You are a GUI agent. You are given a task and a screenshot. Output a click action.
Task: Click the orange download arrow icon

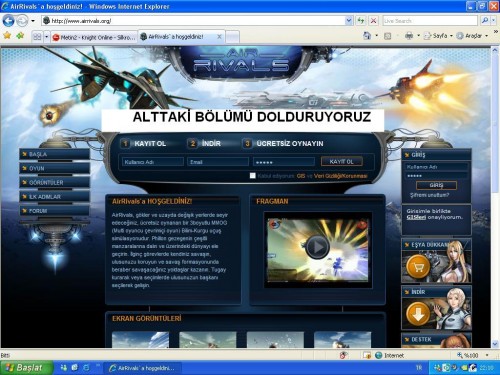[418, 314]
